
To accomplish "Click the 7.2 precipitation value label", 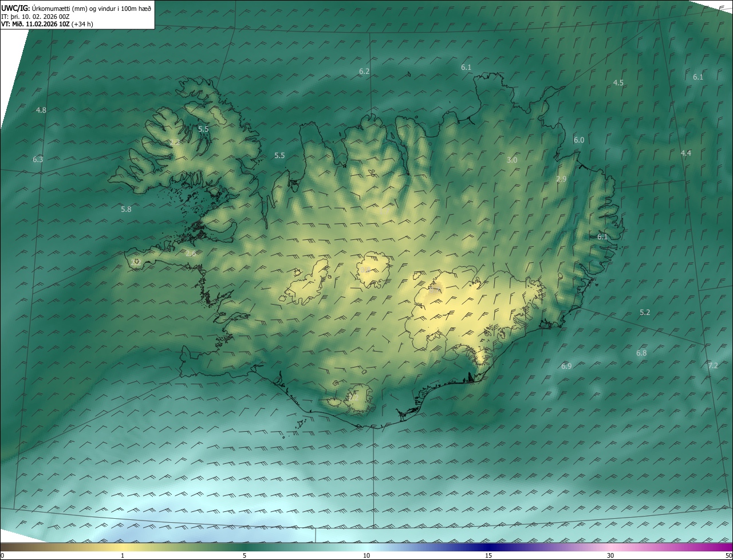I will pyautogui.click(x=713, y=365).
